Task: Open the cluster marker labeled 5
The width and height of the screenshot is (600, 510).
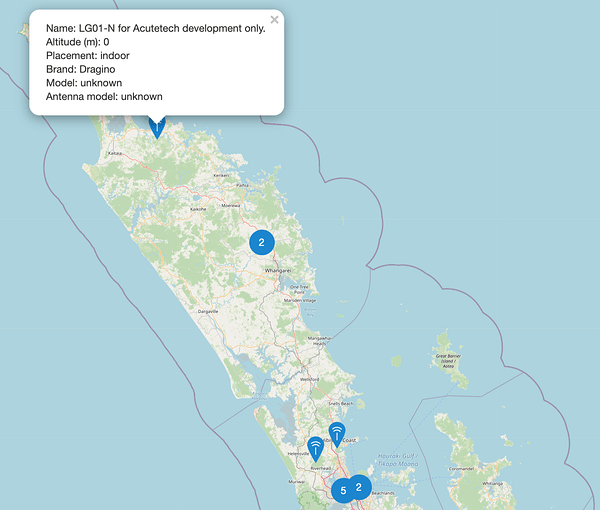Action: 343,490
